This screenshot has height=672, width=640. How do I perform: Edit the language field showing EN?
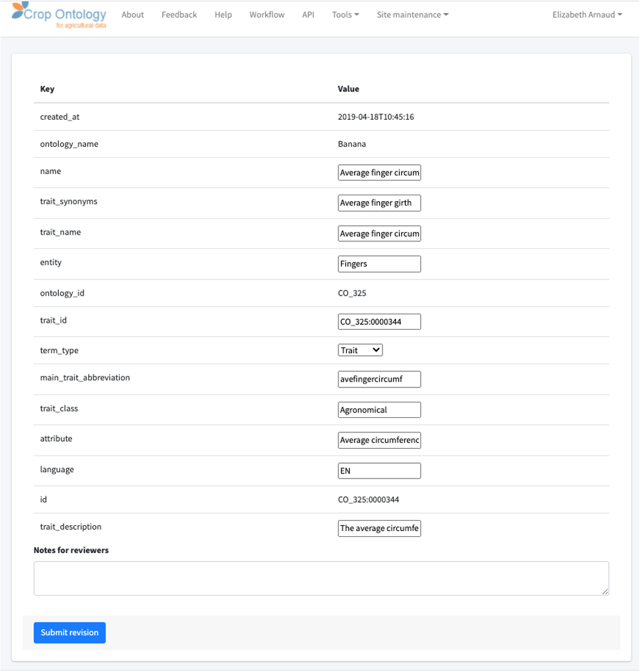(379, 471)
